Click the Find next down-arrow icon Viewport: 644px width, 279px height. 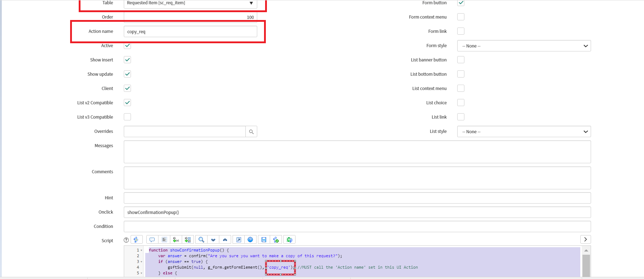(x=213, y=240)
